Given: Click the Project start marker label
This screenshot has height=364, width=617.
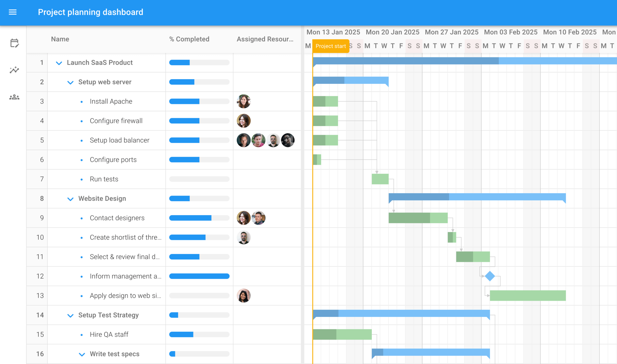Looking at the screenshot, I should point(331,46).
